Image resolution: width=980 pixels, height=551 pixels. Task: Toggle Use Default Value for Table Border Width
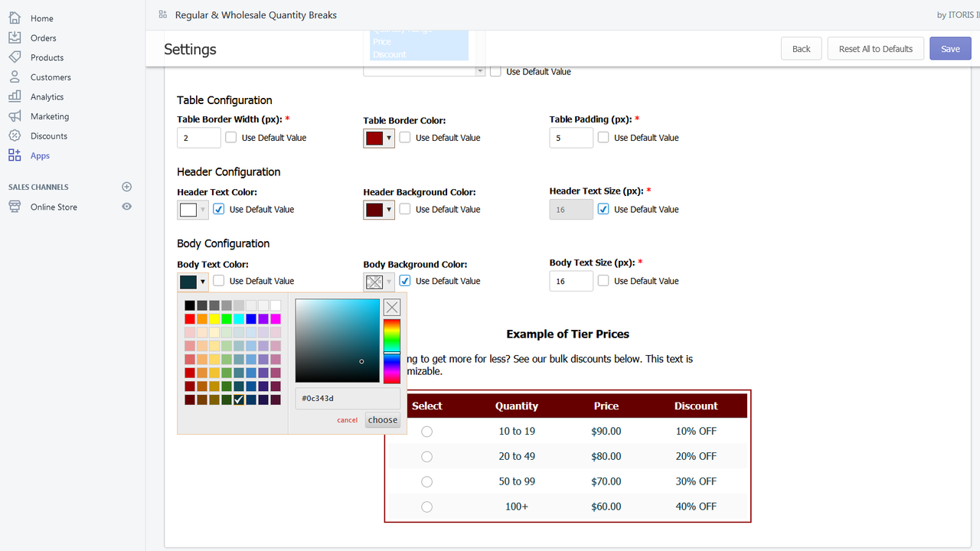231,137
